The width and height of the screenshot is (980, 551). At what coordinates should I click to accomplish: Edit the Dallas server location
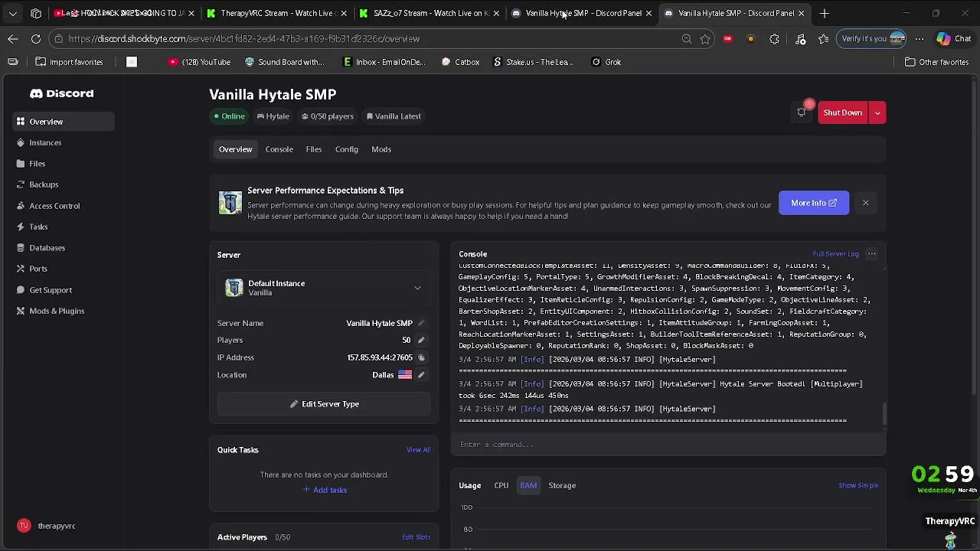[421, 375]
